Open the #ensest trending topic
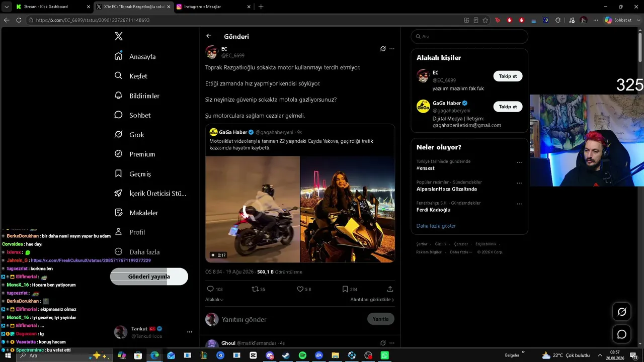Screen dimensions: 644x362 tap(426, 168)
